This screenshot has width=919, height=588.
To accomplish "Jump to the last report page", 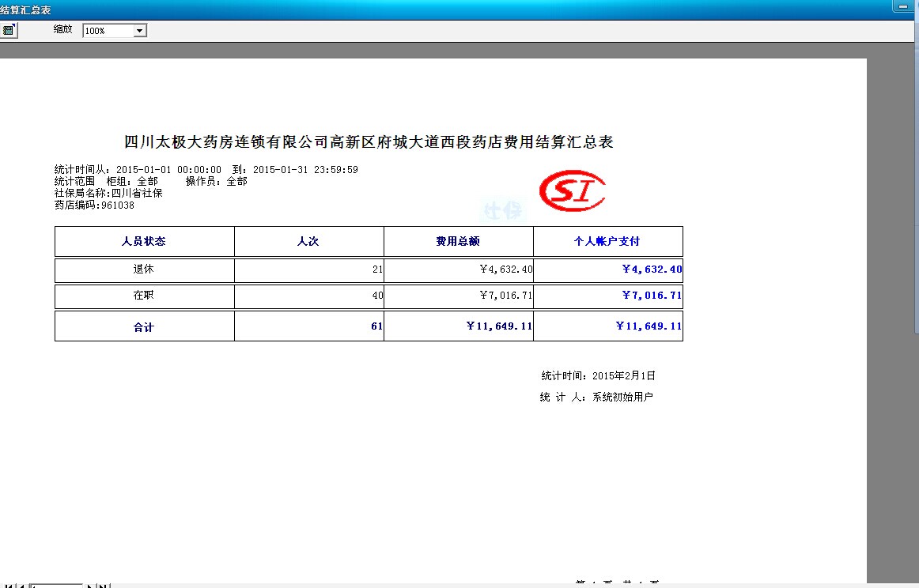I will click(x=103, y=585).
